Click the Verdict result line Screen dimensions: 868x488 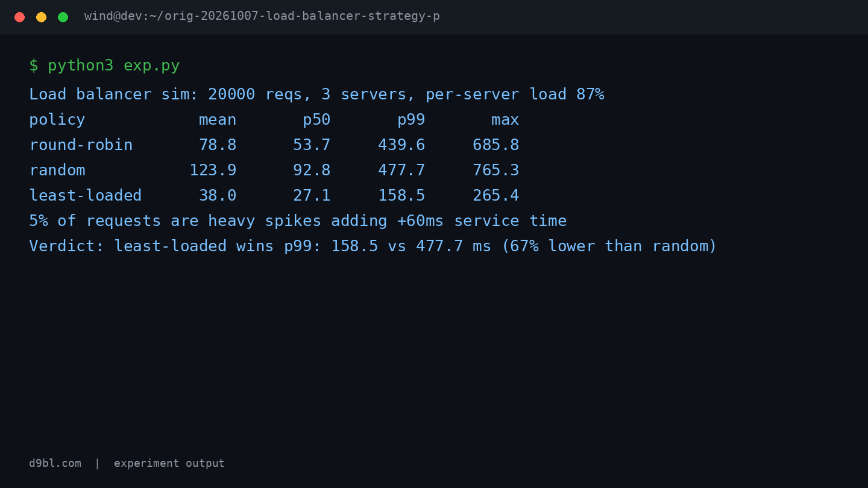click(x=373, y=246)
